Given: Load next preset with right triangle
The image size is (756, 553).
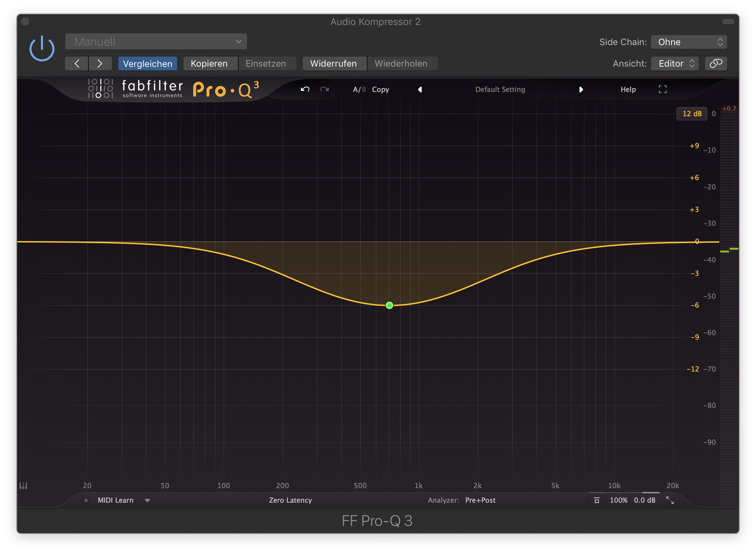Looking at the screenshot, I should [581, 90].
